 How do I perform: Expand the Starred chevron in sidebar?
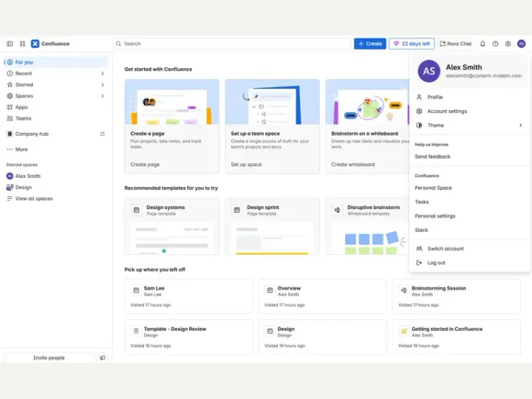[103, 84]
